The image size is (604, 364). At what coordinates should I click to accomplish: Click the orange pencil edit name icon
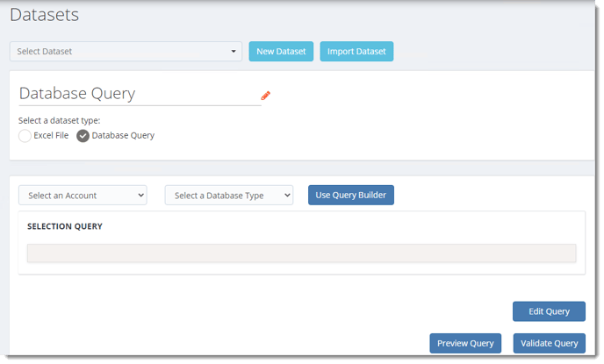coord(265,96)
